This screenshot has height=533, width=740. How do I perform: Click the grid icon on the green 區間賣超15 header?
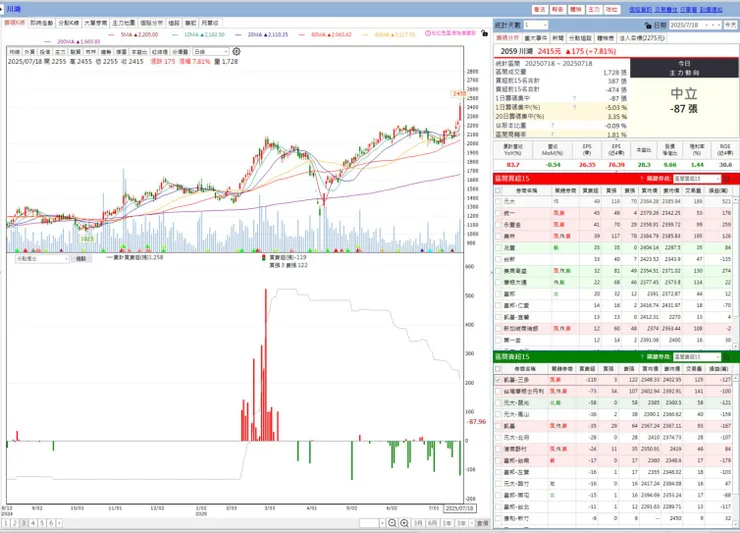pos(727,357)
